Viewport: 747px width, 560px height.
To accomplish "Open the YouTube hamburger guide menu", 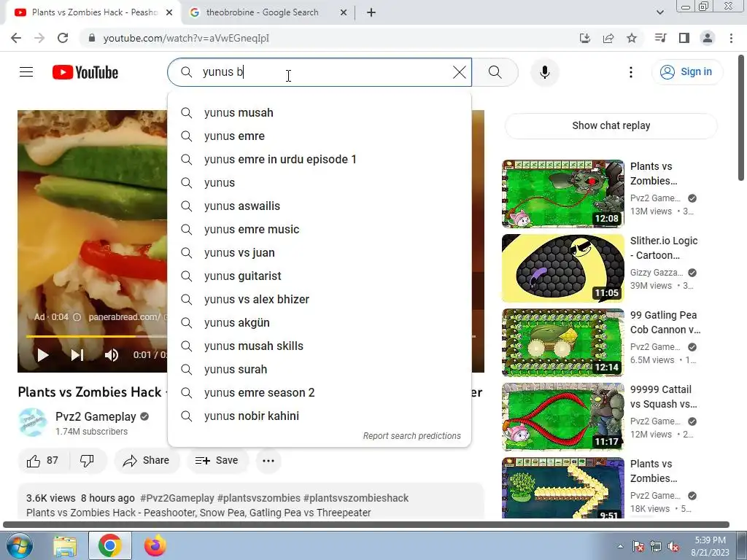I will (26, 72).
